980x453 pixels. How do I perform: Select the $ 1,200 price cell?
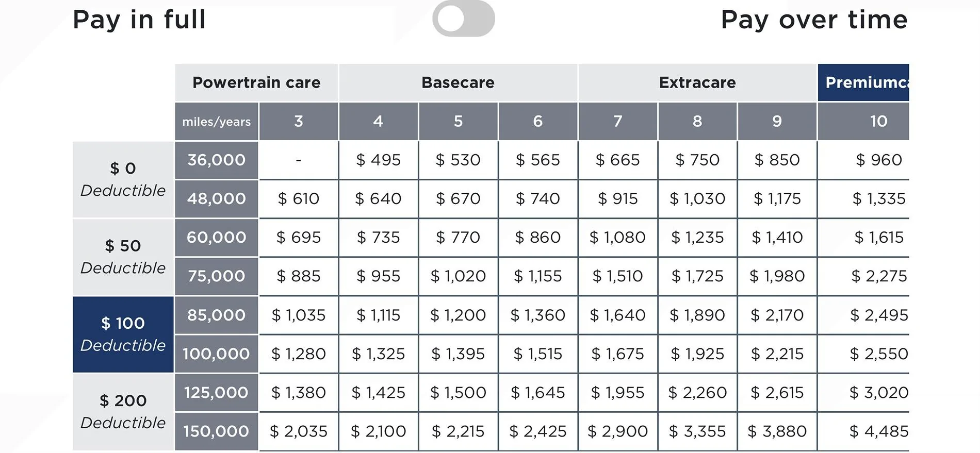tap(458, 315)
